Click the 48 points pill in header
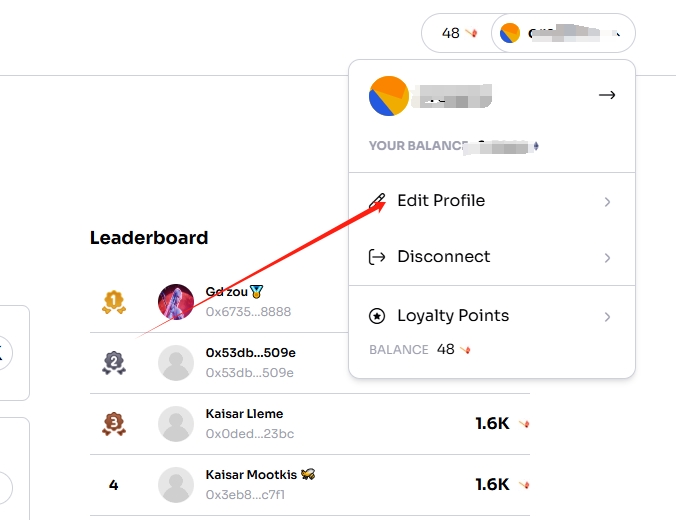This screenshot has height=520, width=676. (x=458, y=33)
